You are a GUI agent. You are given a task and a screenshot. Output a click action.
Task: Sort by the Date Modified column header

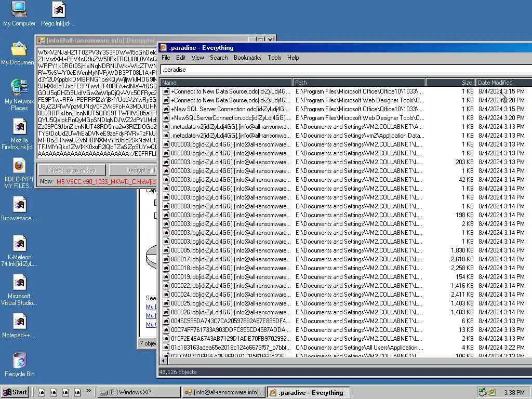pos(503,83)
